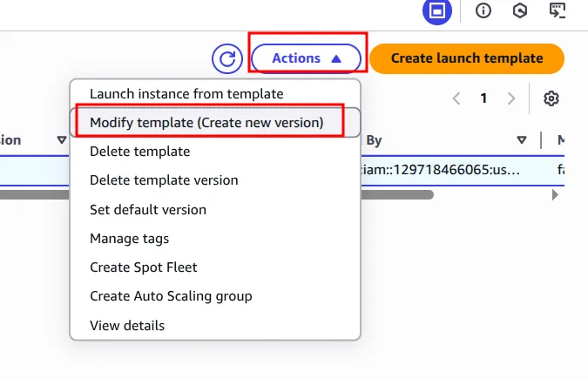This screenshot has height=379, width=588.
Task: Select Delete template
Action: [x=215, y=152]
